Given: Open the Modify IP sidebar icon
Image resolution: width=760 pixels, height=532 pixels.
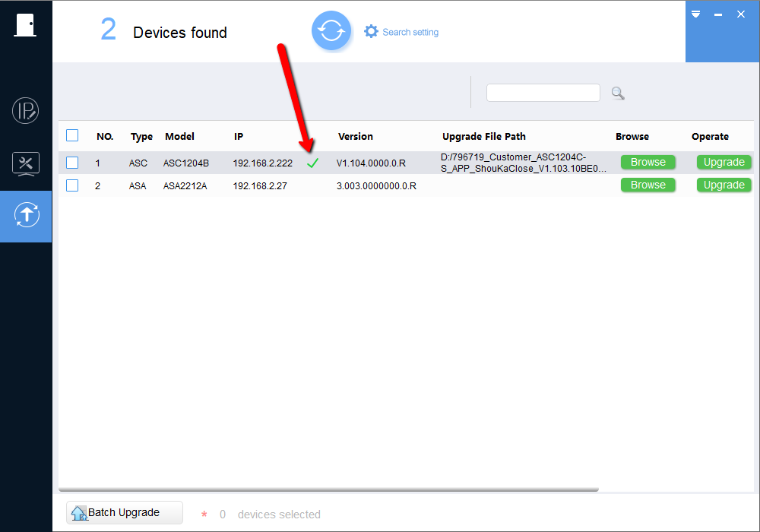Looking at the screenshot, I should [26, 110].
